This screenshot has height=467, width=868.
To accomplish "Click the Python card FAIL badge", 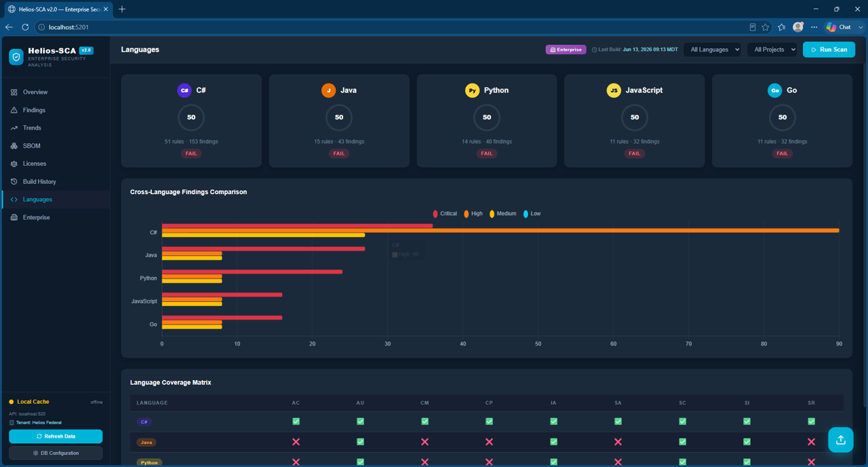I will (487, 153).
